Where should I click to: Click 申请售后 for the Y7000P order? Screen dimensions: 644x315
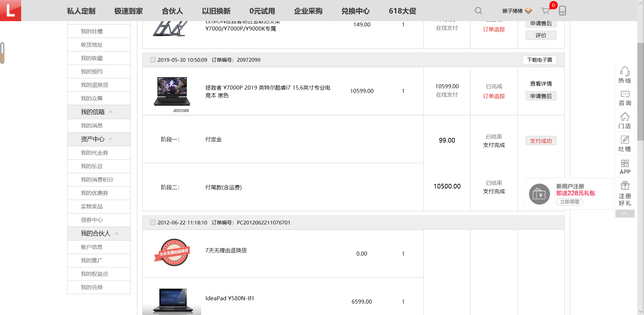tap(541, 96)
